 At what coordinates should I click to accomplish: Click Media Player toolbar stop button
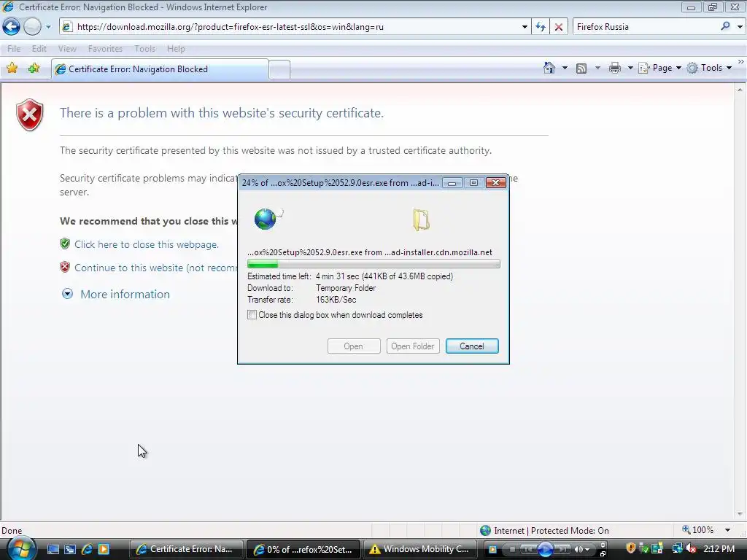pos(512,550)
